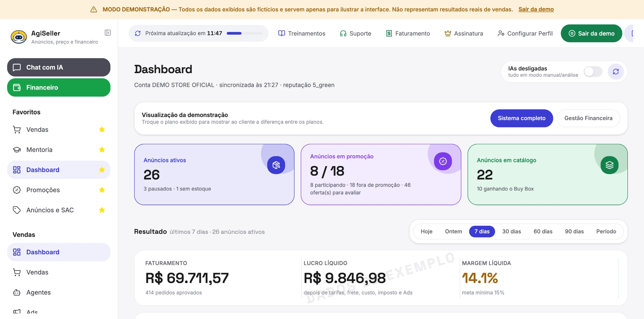Viewport: 644px width, 319px height.
Task: Show results for 30 dias
Action: point(512,231)
